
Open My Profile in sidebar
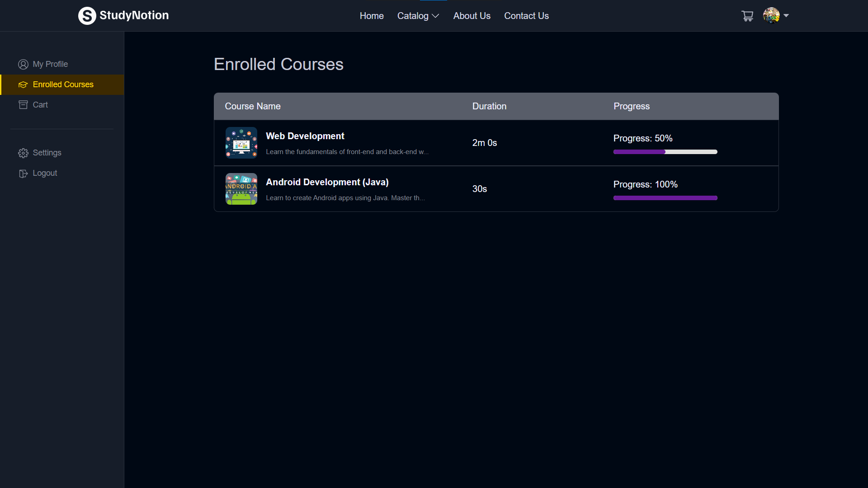click(62, 64)
